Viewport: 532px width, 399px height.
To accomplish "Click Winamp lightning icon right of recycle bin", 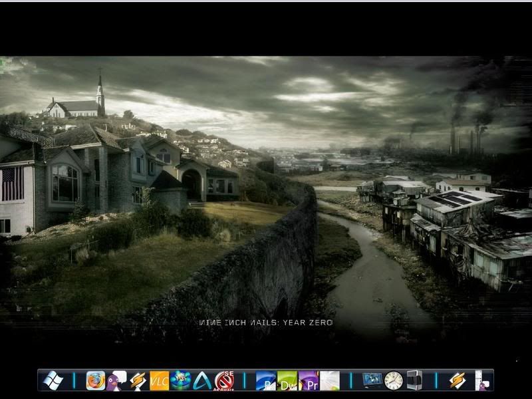I will click(x=457, y=380).
